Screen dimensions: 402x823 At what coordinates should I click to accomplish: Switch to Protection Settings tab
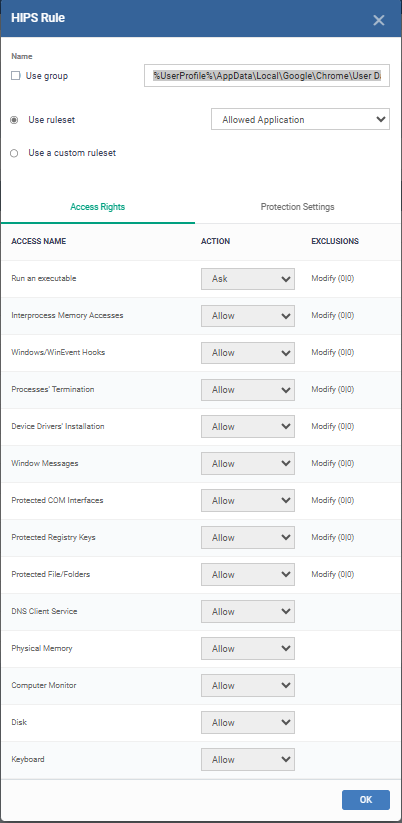[x=298, y=207]
